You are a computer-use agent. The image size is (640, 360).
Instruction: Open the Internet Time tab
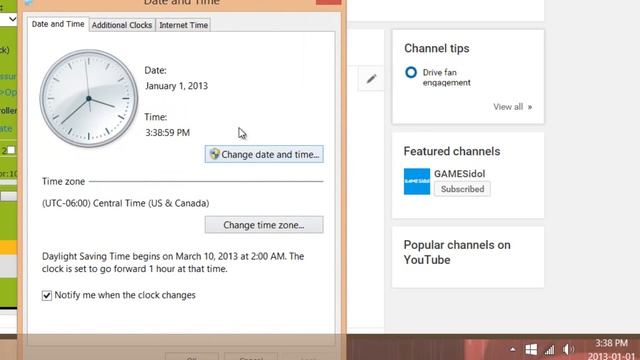click(x=183, y=25)
